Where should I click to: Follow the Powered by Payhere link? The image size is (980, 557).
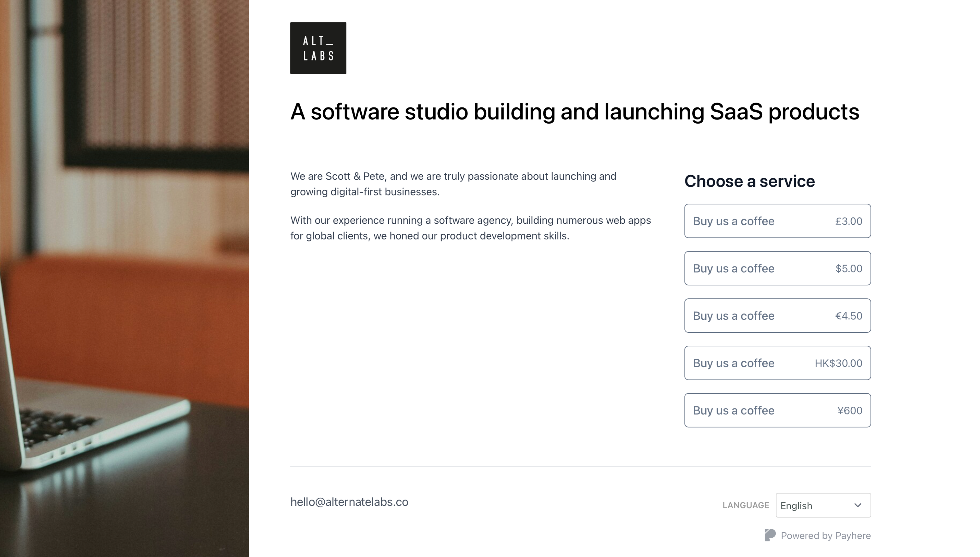[x=817, y=536]
